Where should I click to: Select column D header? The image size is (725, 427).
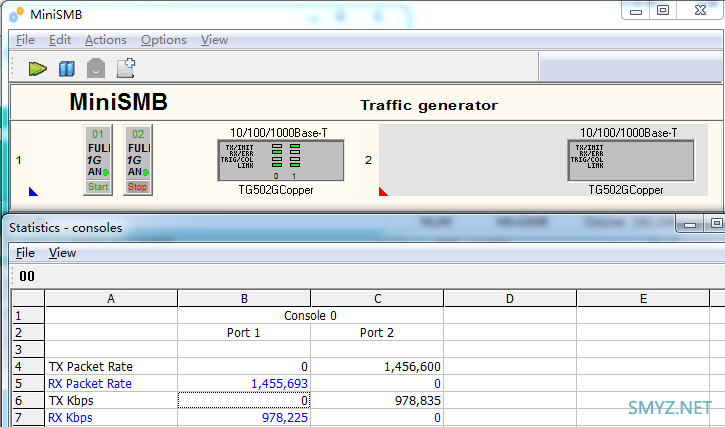tap(510, 299)
